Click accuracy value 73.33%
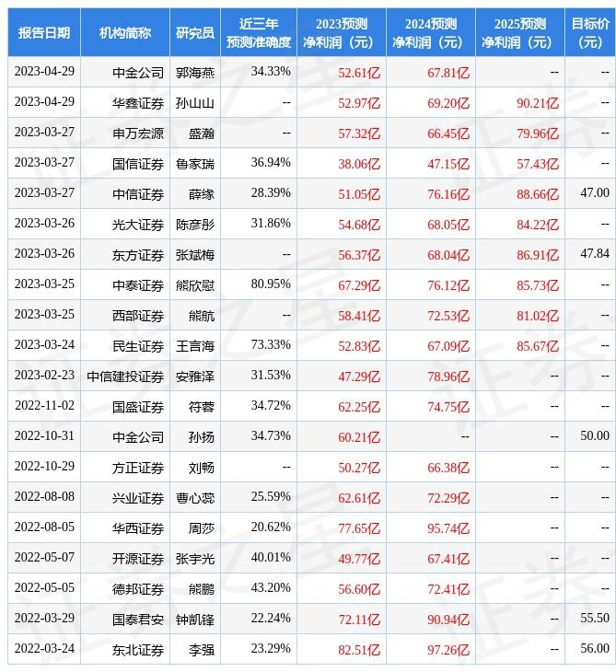This screenshot has height=672, width=616. point(271,345)
